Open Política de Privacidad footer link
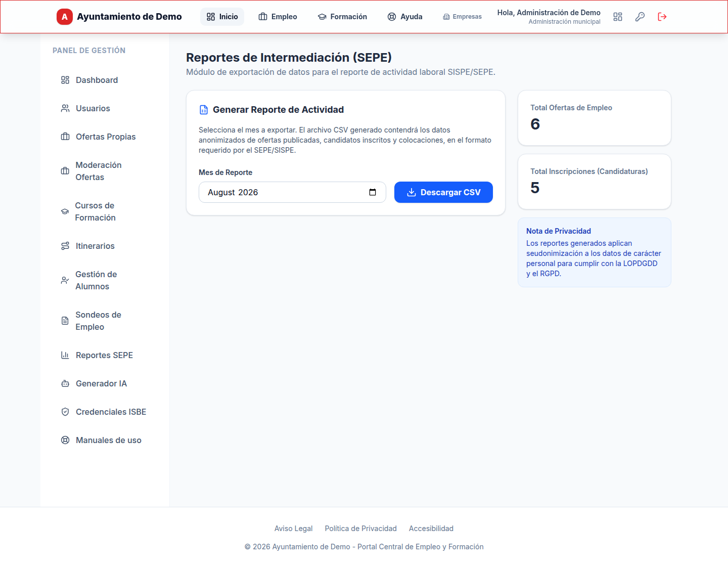The height and width of the screenshot is (568, 728). click(361, 529)
